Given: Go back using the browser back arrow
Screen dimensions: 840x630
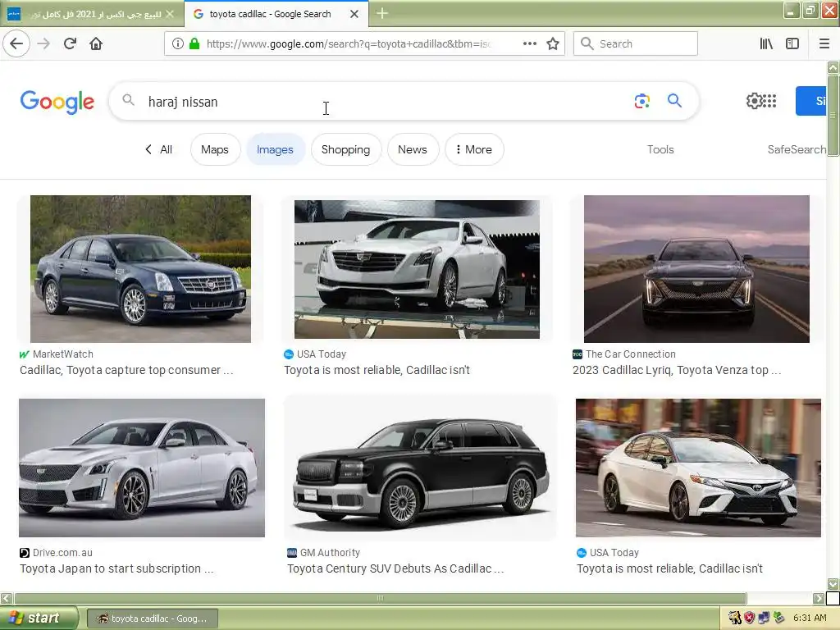Looking at the screenshot, I should 16,44.
